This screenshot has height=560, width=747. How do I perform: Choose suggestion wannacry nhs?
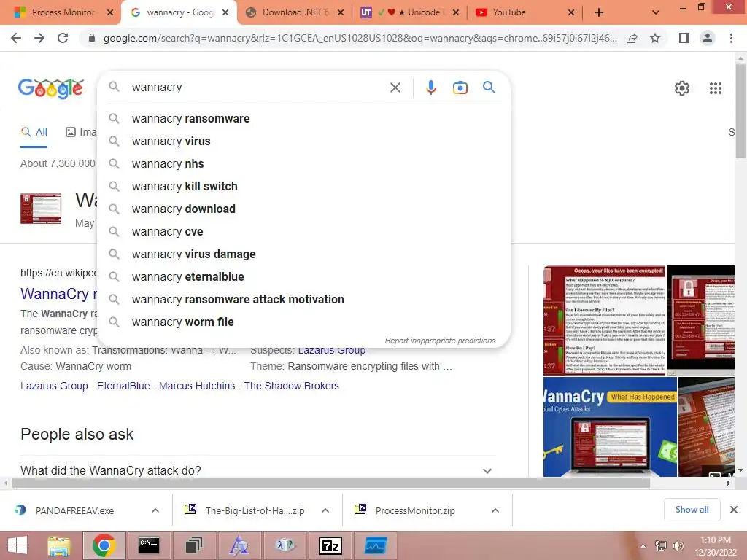coord(304,164)
